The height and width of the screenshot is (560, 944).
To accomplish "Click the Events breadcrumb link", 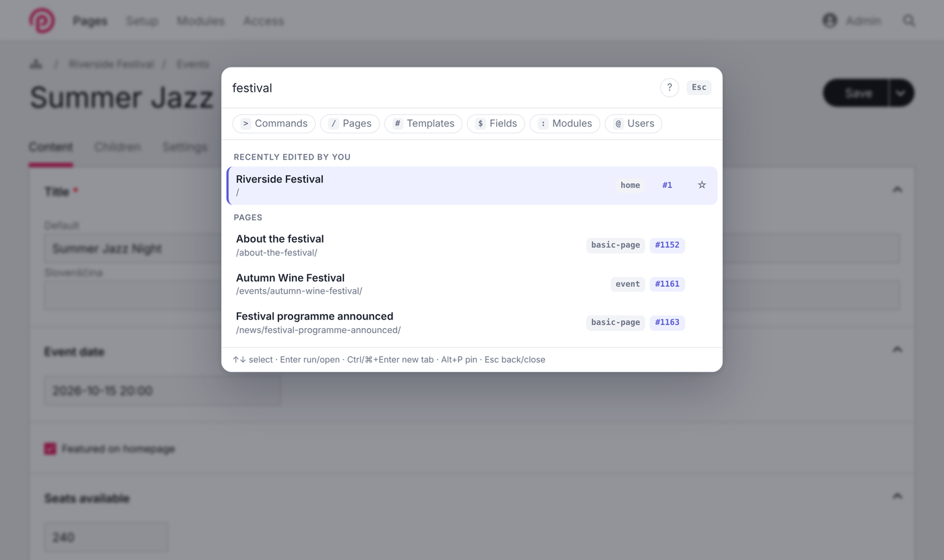I will pos(193,64).
